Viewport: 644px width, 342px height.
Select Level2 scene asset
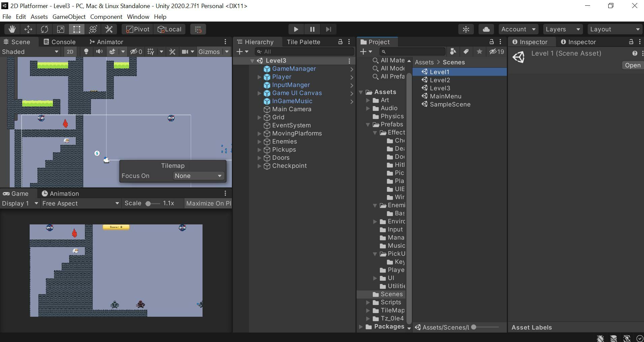[x=440, y=80]
